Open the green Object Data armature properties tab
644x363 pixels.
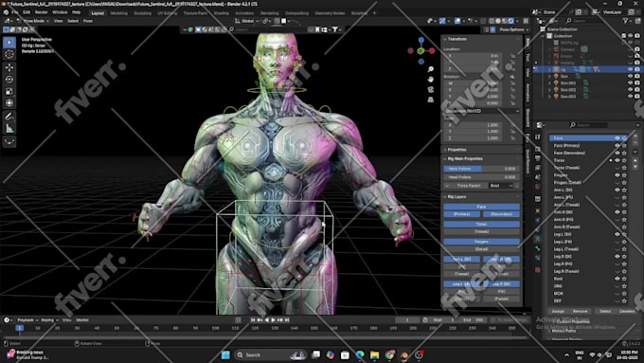(538, 239)
